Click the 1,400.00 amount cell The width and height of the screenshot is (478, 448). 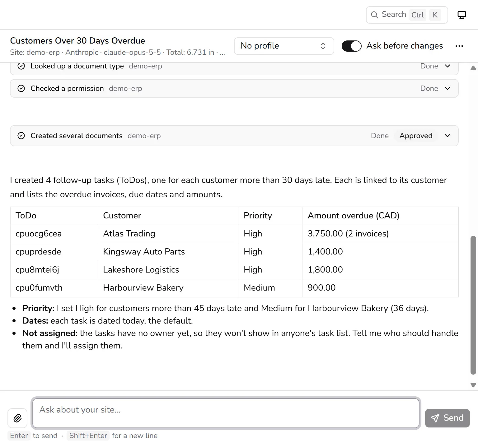(380, 252)
